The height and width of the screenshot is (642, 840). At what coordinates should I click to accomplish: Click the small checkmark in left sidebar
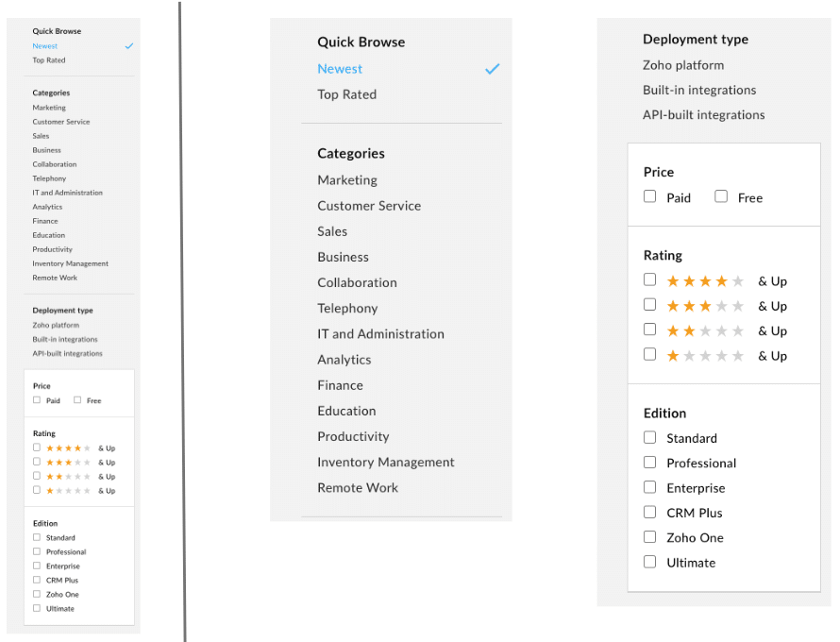[129, 46]
